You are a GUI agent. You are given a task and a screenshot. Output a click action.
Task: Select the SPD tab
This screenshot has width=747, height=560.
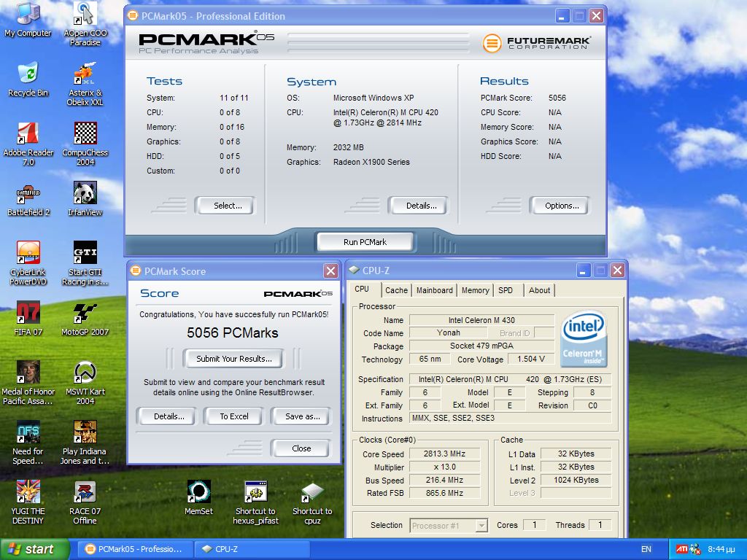click(x=506, y=290)
